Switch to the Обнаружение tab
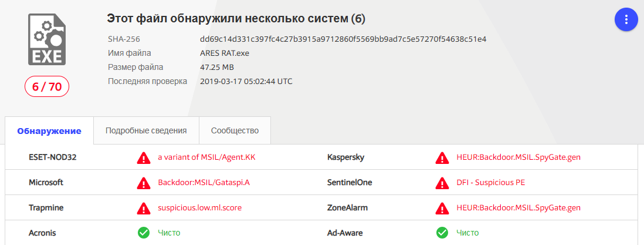 tap(49, 131)
